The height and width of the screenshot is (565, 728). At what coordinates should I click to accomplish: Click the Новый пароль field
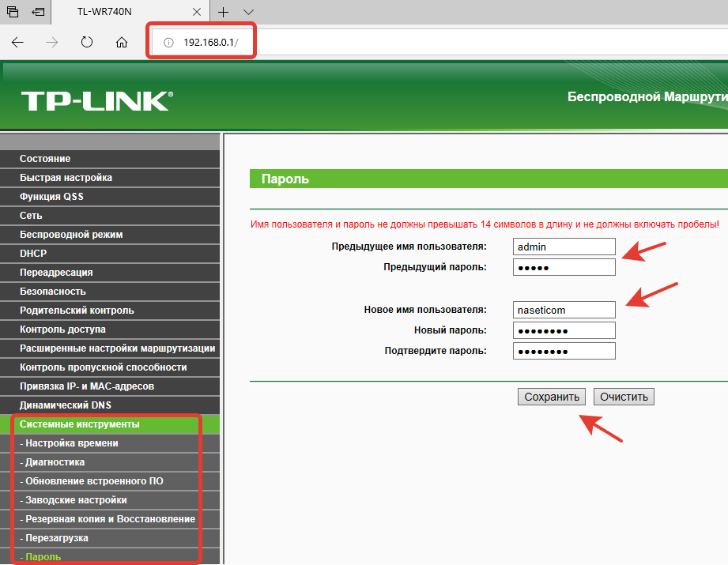[x=564, y=330]
